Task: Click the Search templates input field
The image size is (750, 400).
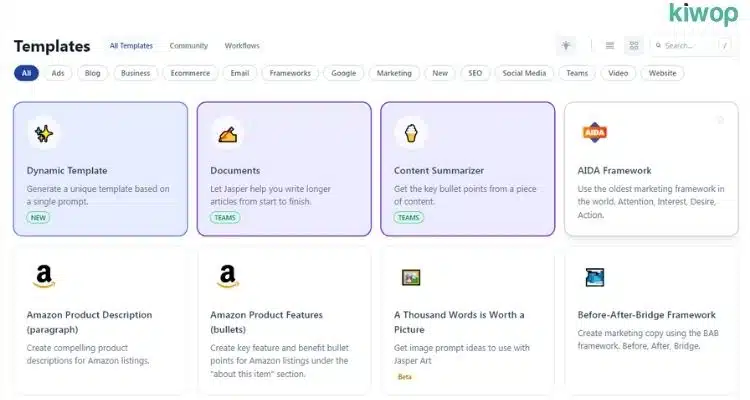Action: tap(690, 46)
